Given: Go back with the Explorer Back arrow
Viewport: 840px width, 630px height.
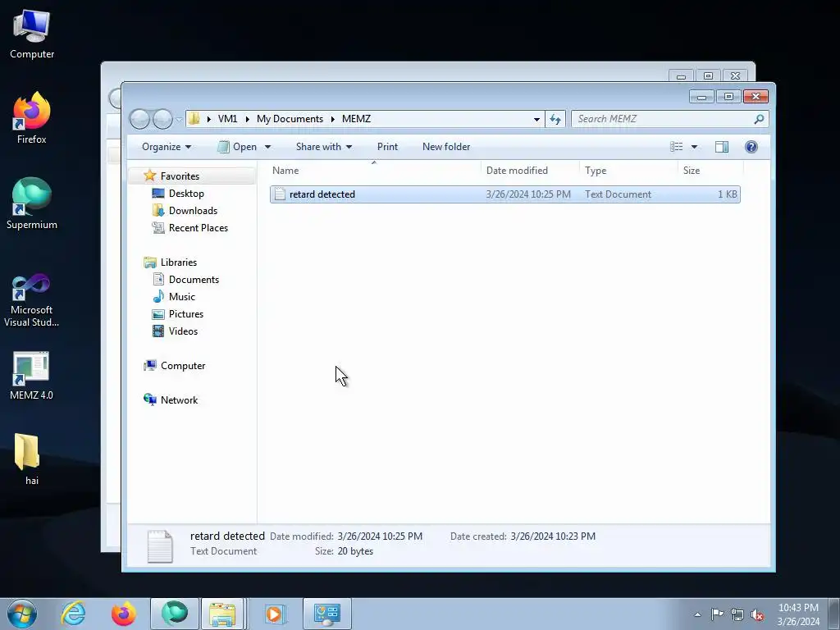Looking at the screenshot, I should click(139, 119).
